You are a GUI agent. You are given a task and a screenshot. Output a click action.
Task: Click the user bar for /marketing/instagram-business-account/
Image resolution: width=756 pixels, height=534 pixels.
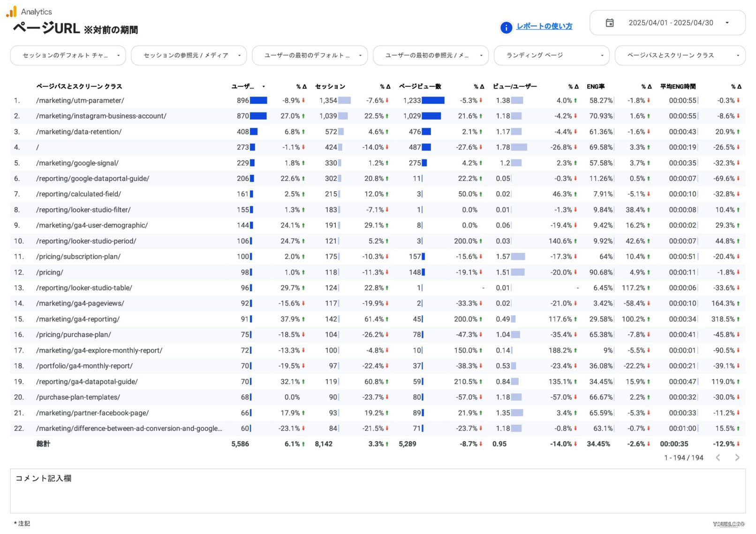coord(258,116)
